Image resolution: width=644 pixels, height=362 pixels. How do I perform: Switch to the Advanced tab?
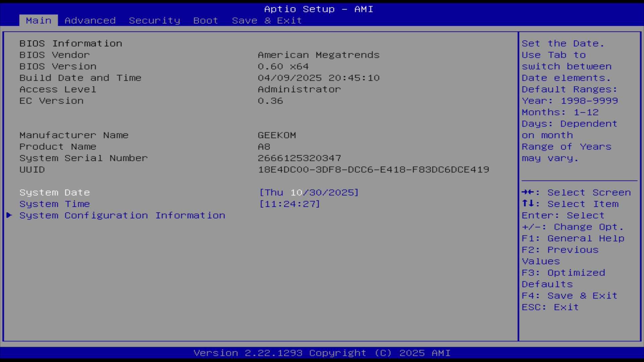[x=90, y=20]
